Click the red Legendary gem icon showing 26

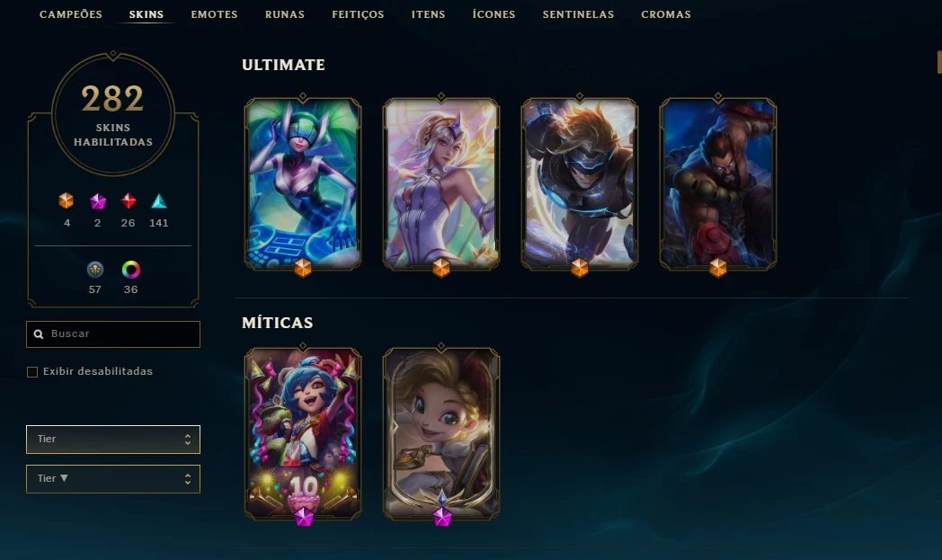[x=129, y=200]
